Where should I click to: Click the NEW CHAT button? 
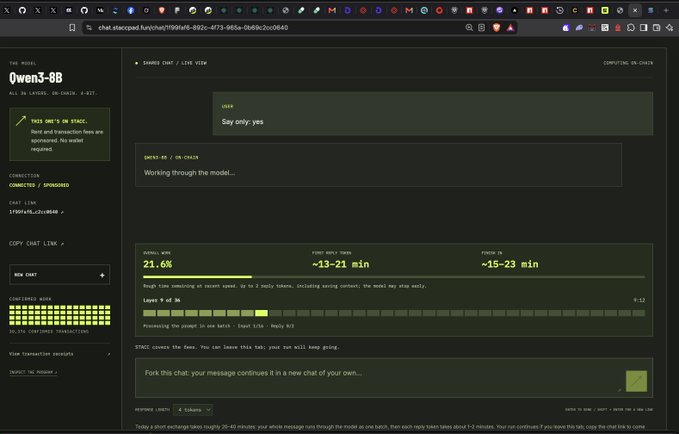pyautogui.click(x=60, y=275)
